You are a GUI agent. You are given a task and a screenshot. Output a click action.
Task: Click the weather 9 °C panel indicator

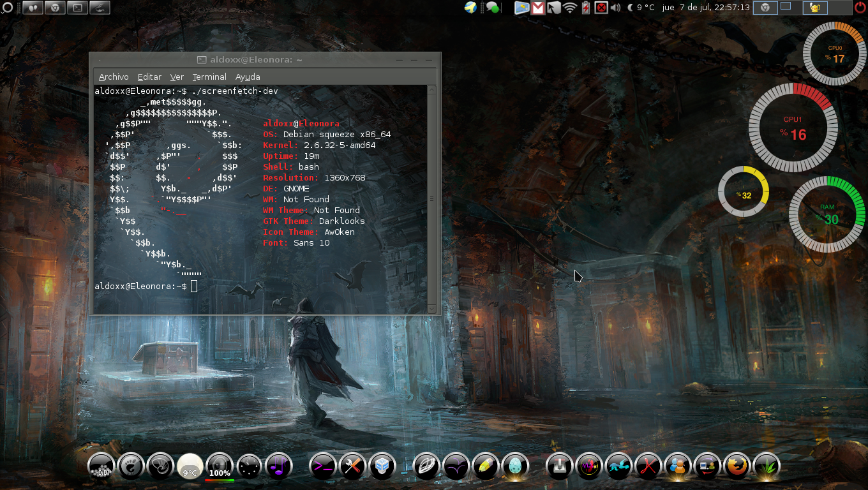pyautogui.click(x=641, y=8)
